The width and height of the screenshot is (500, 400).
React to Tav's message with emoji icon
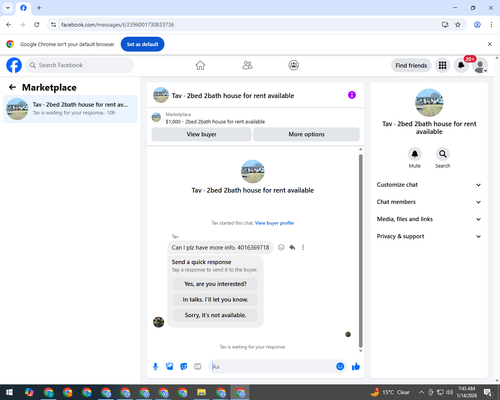281,247
